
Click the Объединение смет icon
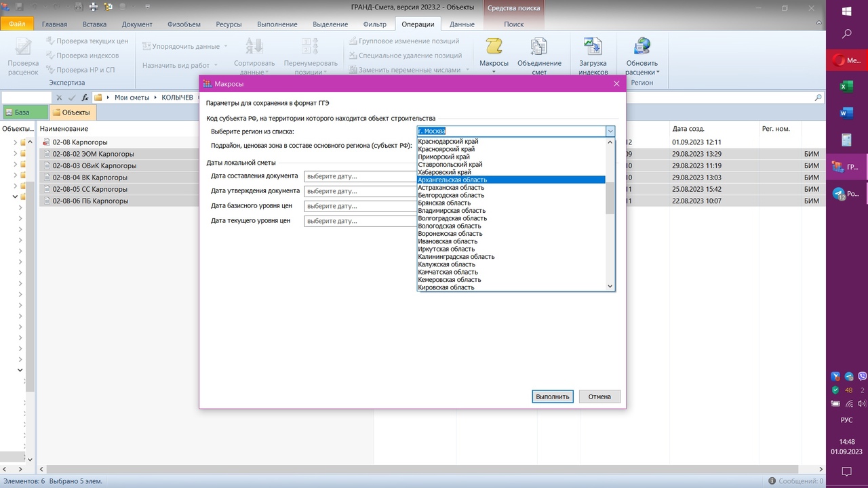[x=539, y=49]
